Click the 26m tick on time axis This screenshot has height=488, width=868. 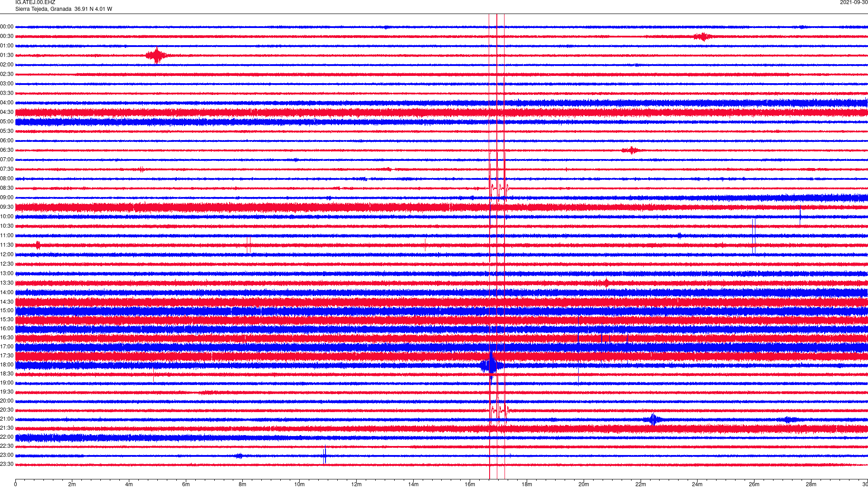coord(754,484)
